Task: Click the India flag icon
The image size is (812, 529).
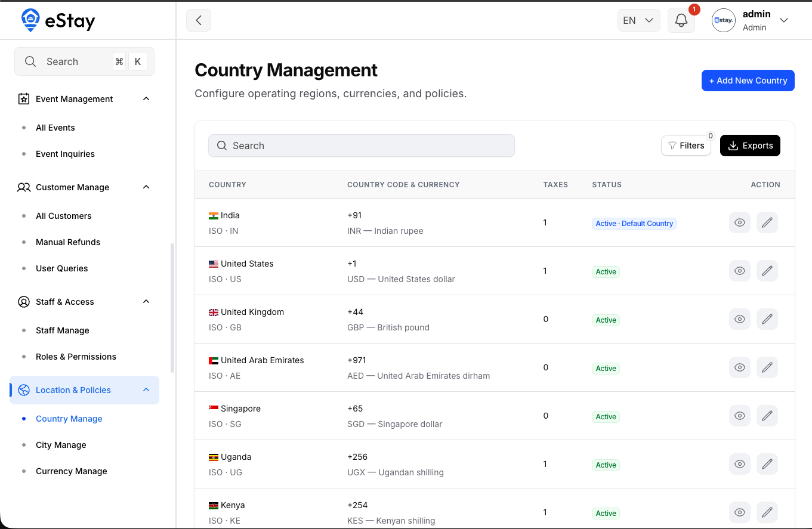Action: coord(214,215)
